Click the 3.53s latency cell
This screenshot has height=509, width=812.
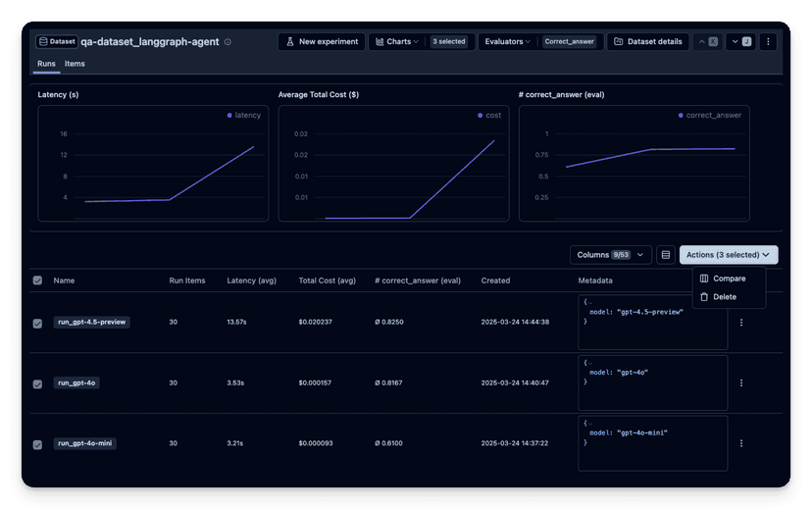pos(235,382)
